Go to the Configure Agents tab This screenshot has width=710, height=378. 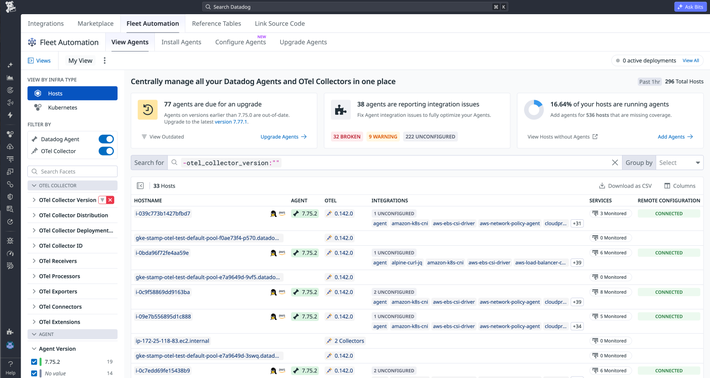[240, 42]
